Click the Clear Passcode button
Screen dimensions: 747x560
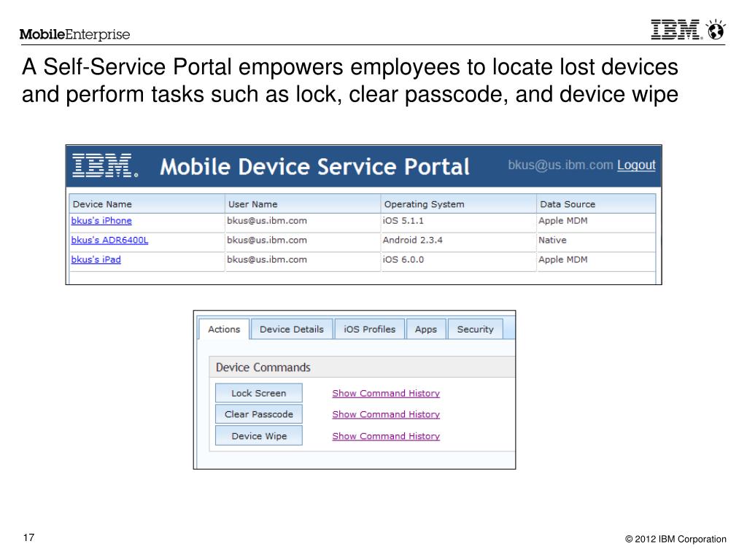259,414
